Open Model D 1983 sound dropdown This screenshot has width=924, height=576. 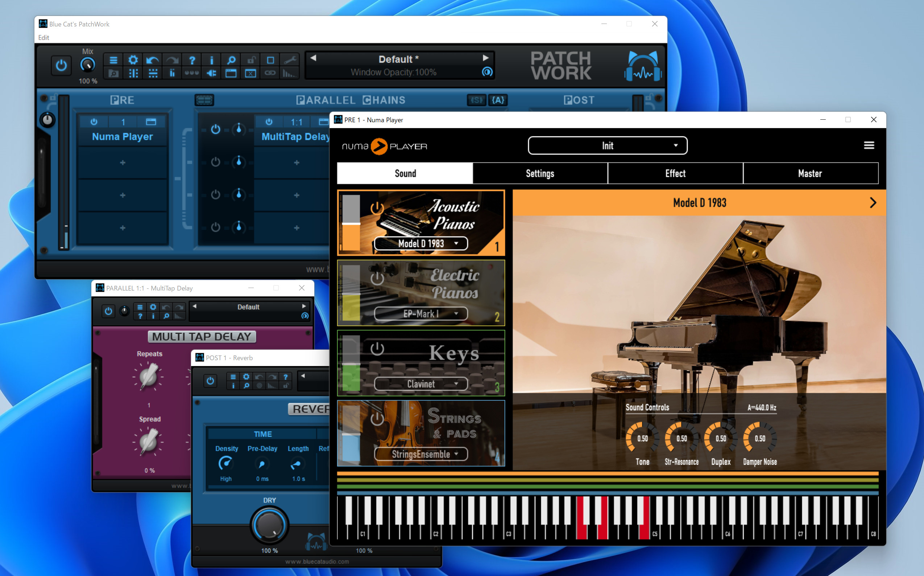[421, 243]
